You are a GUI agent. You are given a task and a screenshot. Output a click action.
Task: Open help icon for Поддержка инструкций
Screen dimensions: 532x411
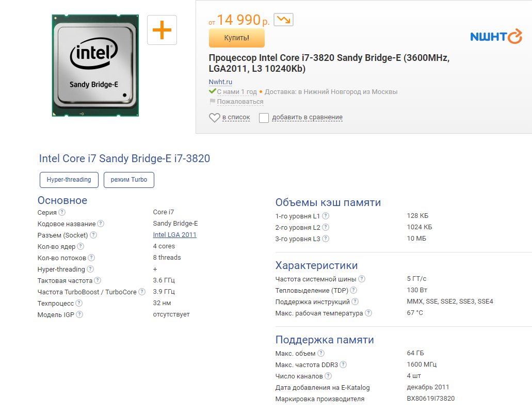pos(355,302)
